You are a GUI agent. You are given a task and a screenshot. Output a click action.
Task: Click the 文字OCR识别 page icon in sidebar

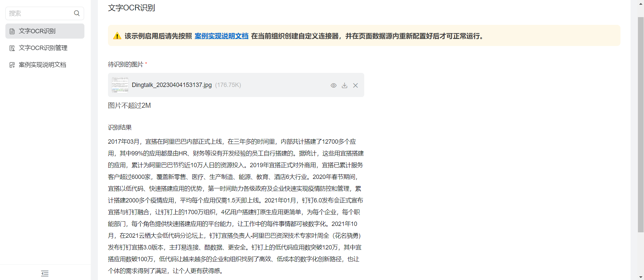point(12,31)
